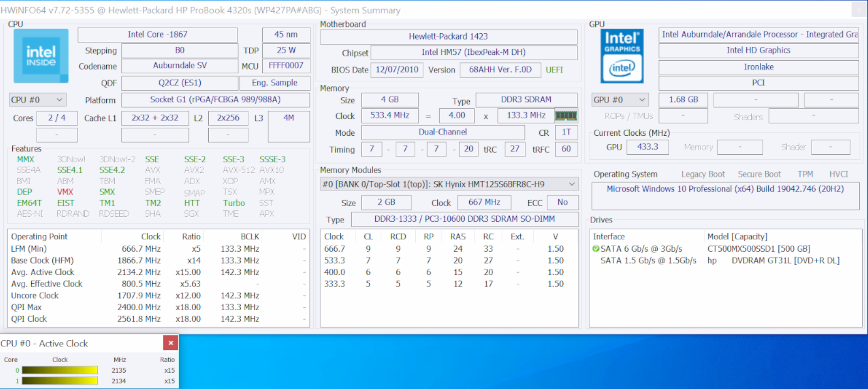Click the 45 nm process field

tap(286, 34)
